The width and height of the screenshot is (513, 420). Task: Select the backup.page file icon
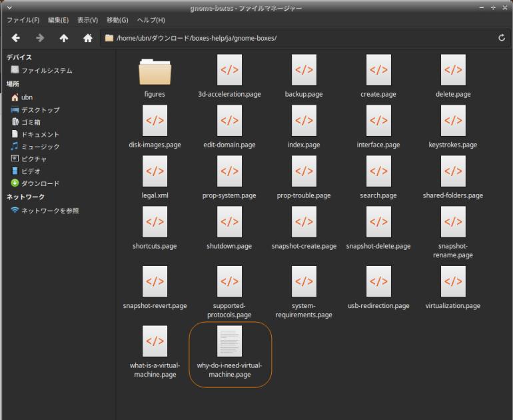tap(304, 70)
